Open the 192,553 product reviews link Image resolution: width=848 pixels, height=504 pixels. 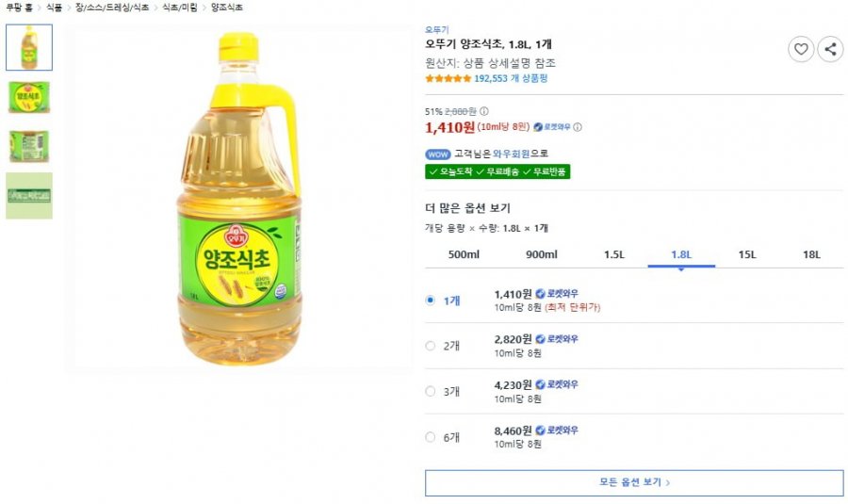tap(511, 78)
